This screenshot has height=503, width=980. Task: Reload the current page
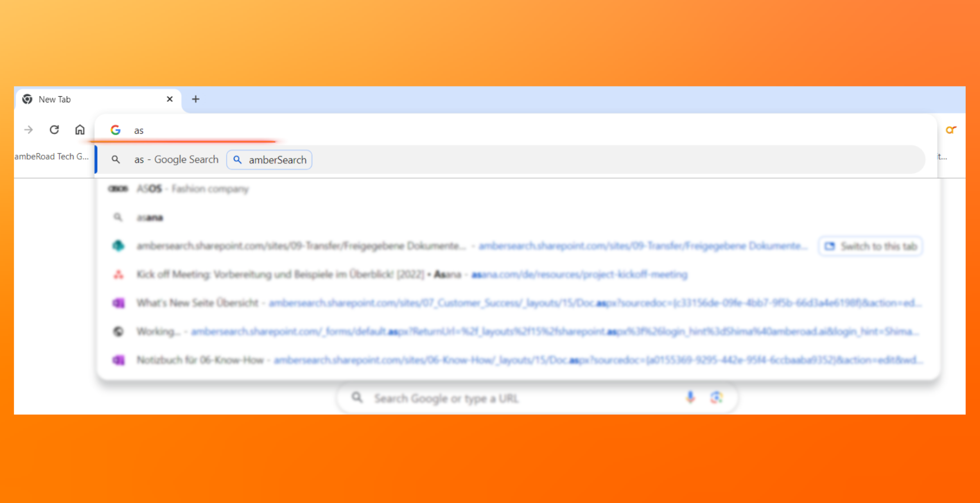(x=54, y=130)
